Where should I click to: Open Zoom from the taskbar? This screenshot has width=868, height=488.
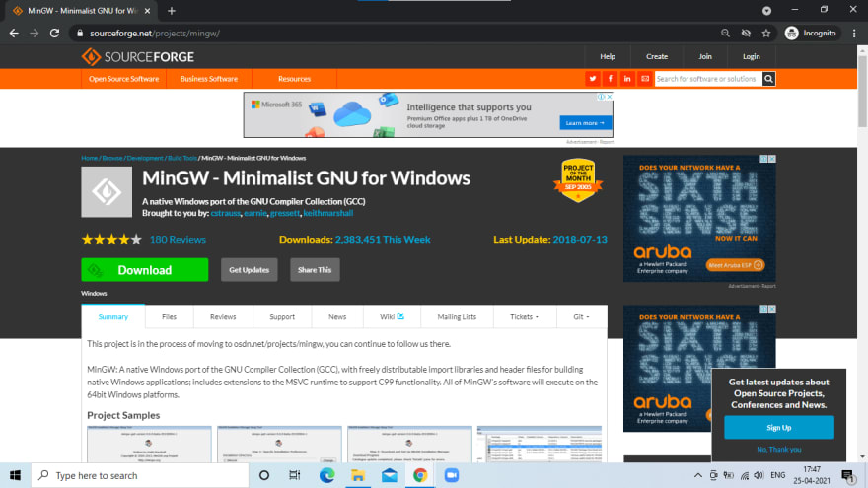452,475
